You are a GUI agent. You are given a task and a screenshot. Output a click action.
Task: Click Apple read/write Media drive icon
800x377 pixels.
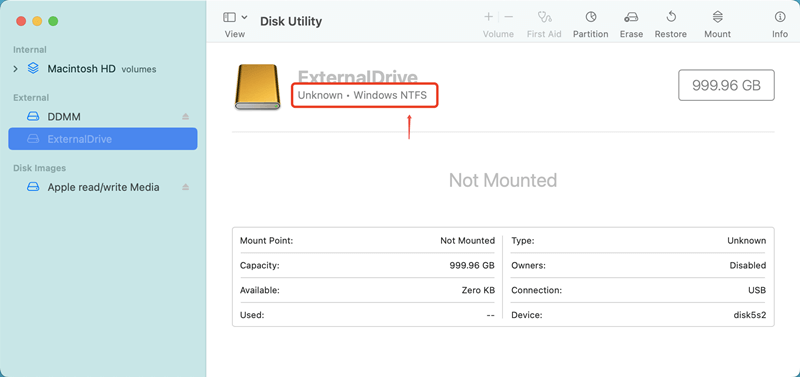pos(33,187)
